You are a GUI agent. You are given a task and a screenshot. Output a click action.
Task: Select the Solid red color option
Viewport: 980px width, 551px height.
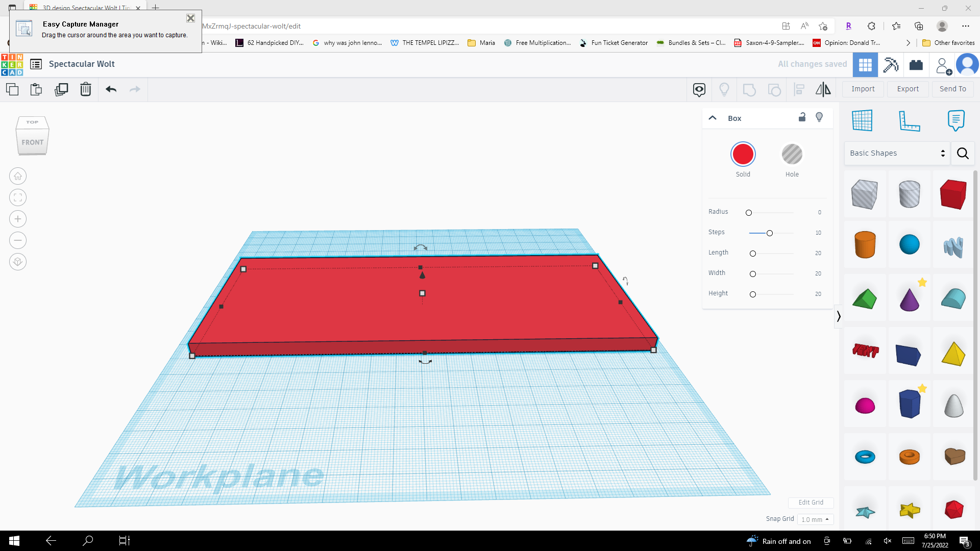[743, 154]
